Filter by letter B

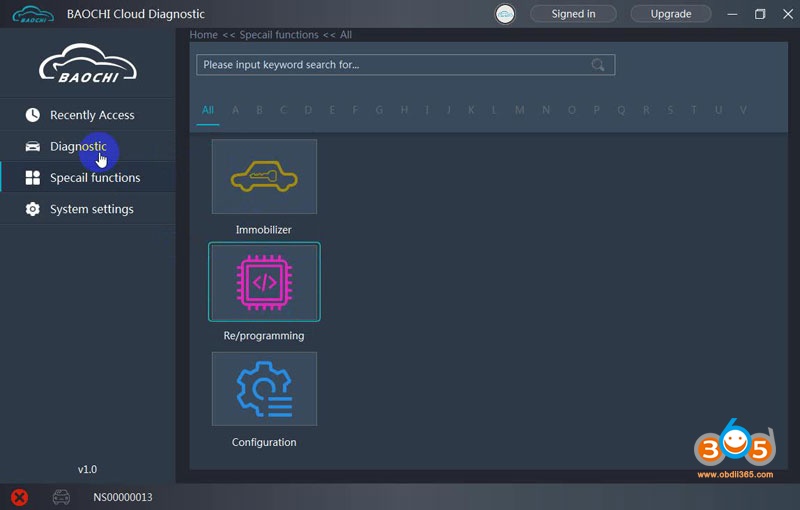coord(259,110)
